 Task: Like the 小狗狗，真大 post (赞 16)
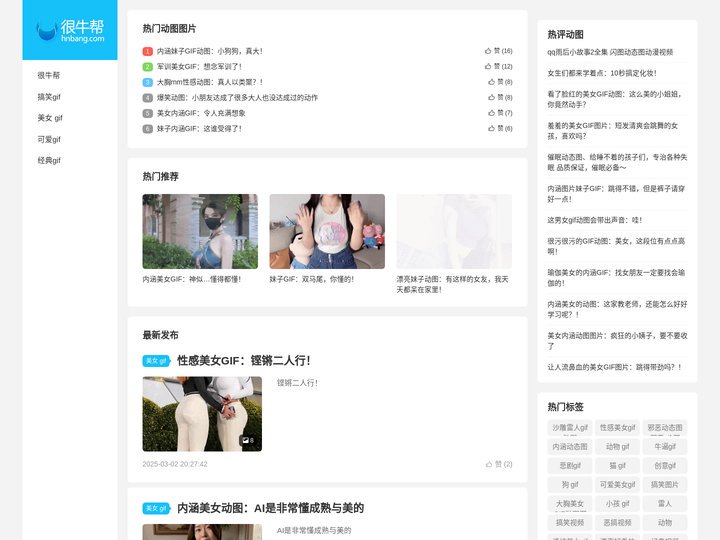pos(498,51)
